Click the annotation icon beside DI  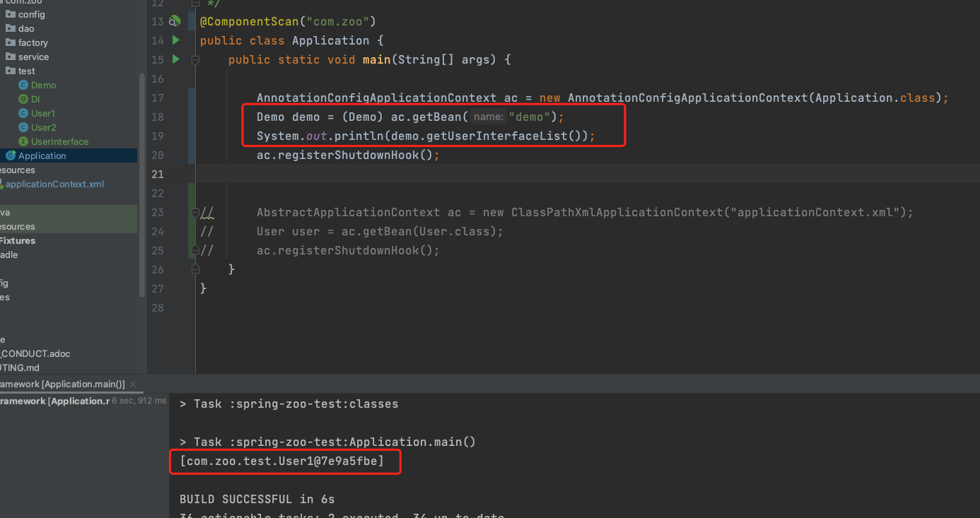point(25,99)
